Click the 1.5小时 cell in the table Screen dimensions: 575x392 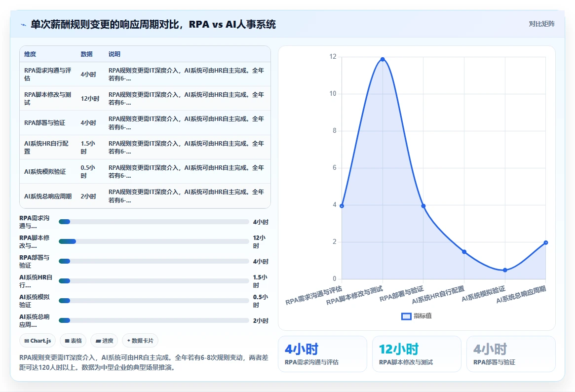88,148
